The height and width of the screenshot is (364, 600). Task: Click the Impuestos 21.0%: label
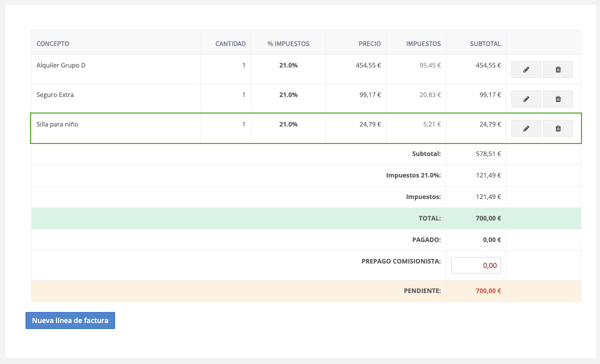coord(413,175)
